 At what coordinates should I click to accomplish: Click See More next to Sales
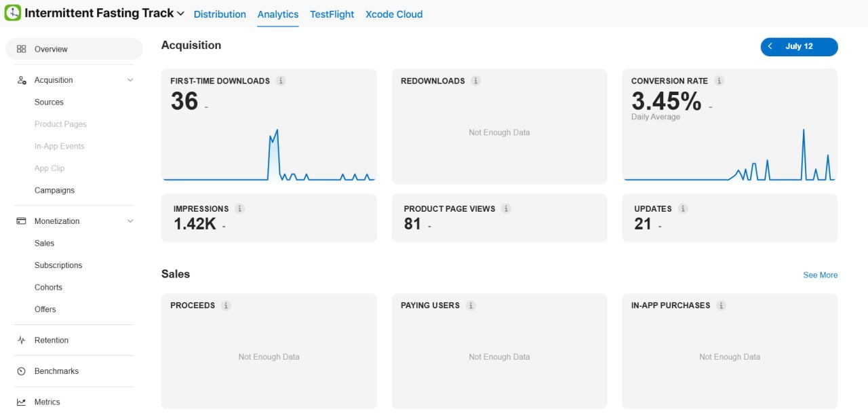coord(820,275)
